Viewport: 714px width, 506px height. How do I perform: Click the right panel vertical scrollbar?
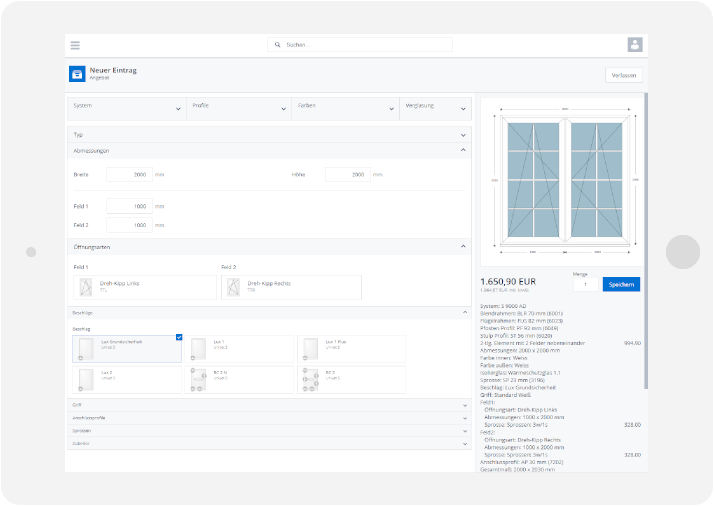point(645,200)
